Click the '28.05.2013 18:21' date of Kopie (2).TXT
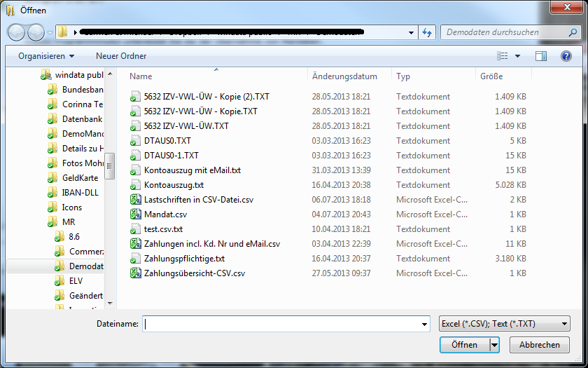 [342, 97]
